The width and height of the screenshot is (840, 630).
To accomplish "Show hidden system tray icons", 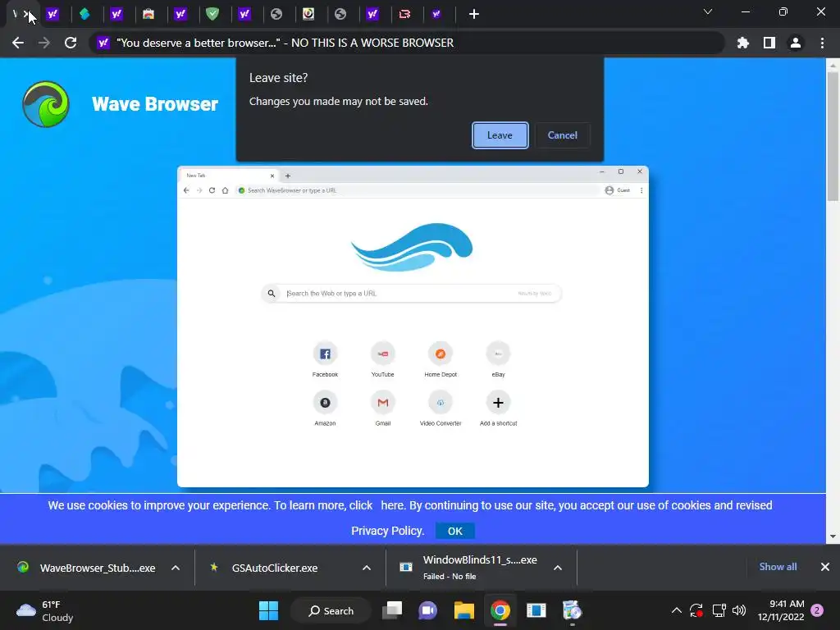I will 677,610.
